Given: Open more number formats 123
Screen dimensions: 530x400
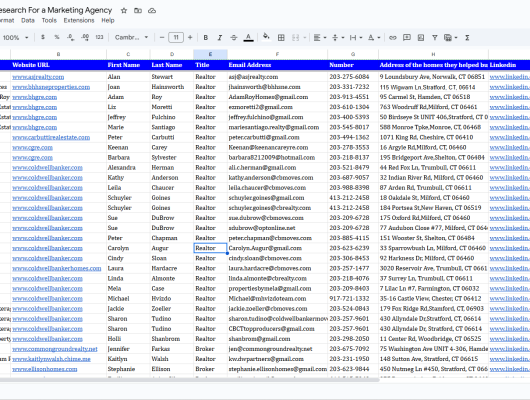Looking at the screenshot, I should (x=99, y=37).
